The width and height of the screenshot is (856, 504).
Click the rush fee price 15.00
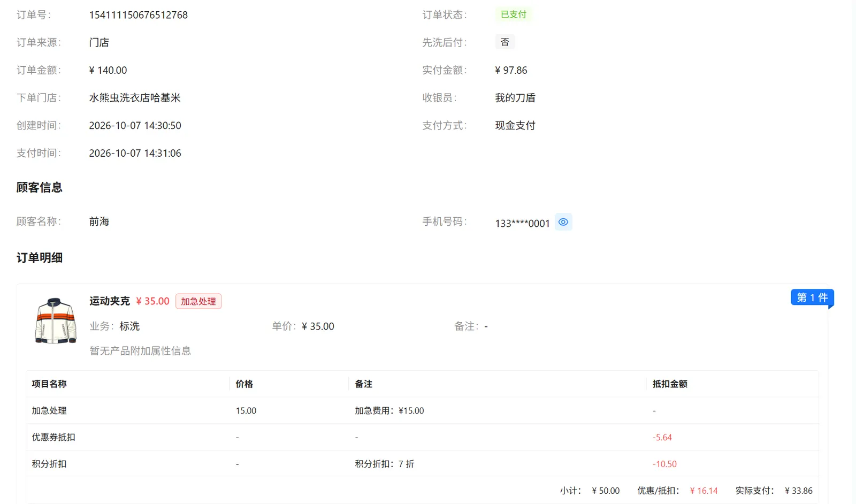[246, 411]
